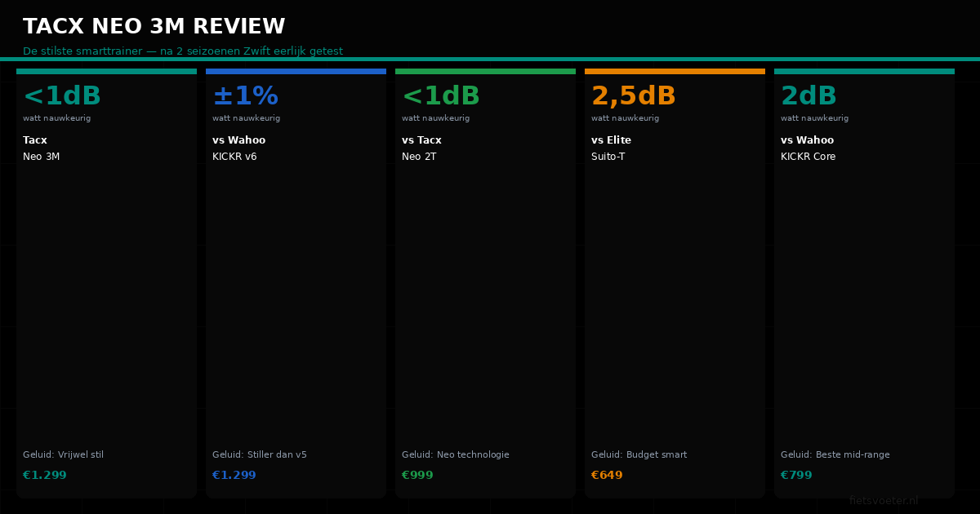Screen dimensions: 980x514
Task: Click the ±1% accuracy figure
Action: 245,96
